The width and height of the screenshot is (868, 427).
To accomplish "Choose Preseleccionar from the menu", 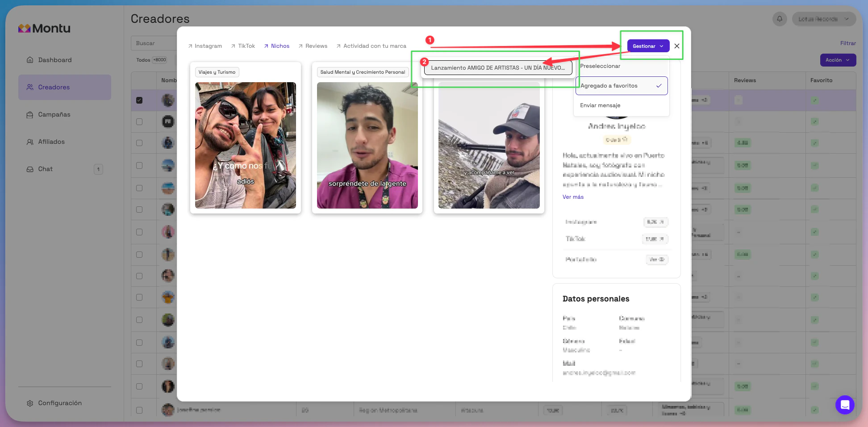I will (x=621, y=66).
